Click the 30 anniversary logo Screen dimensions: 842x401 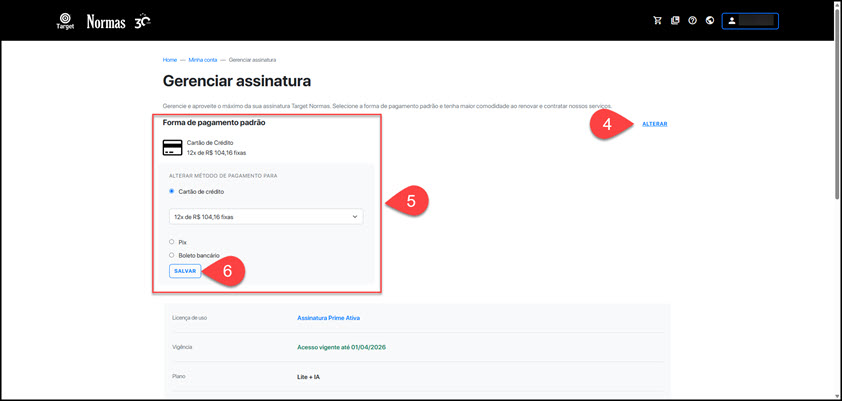(142, 20)
